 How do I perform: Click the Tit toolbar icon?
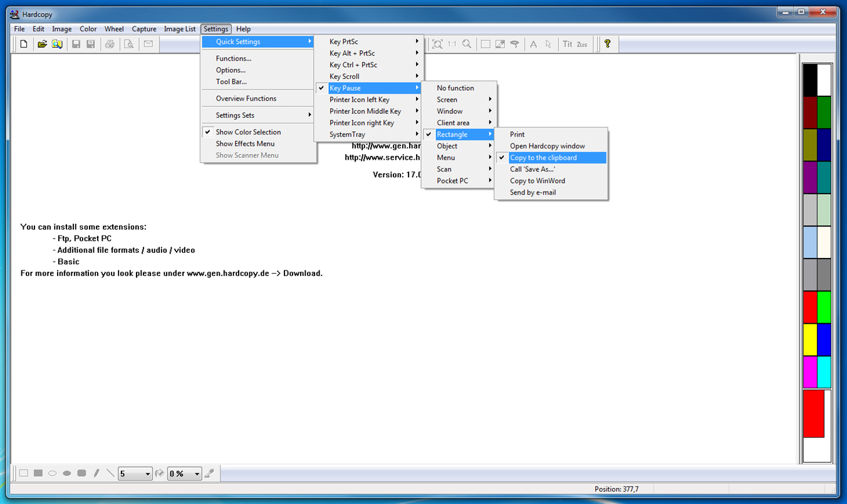click(x=568, y=44)
